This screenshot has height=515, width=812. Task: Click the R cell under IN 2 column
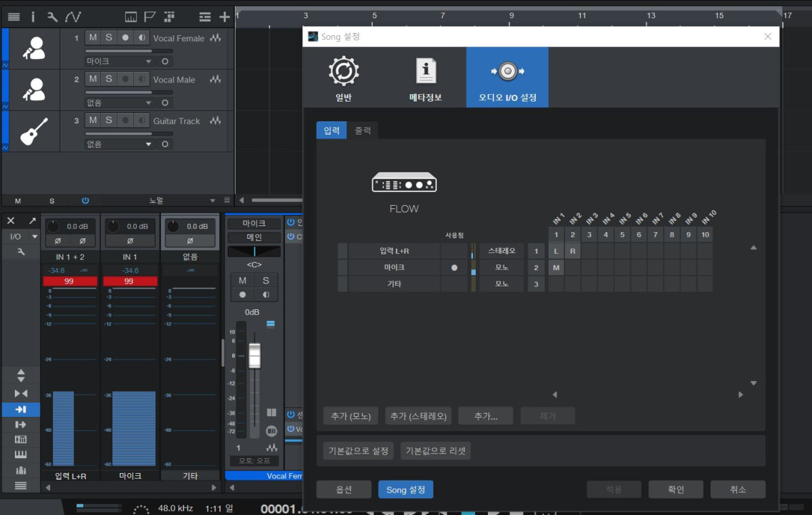pyautogui.click(x=572, y=251)
